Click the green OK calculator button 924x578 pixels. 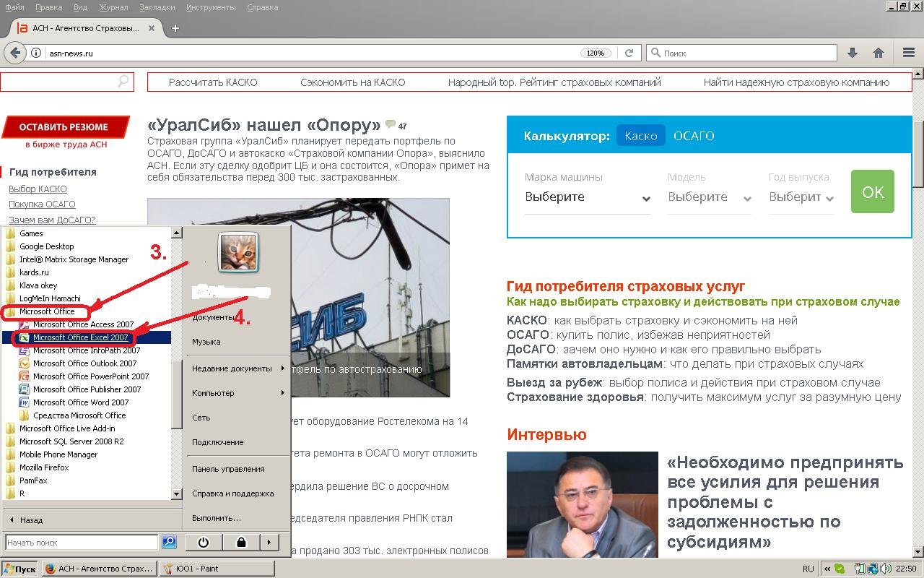pyautogui.click(x=872, y=191)
